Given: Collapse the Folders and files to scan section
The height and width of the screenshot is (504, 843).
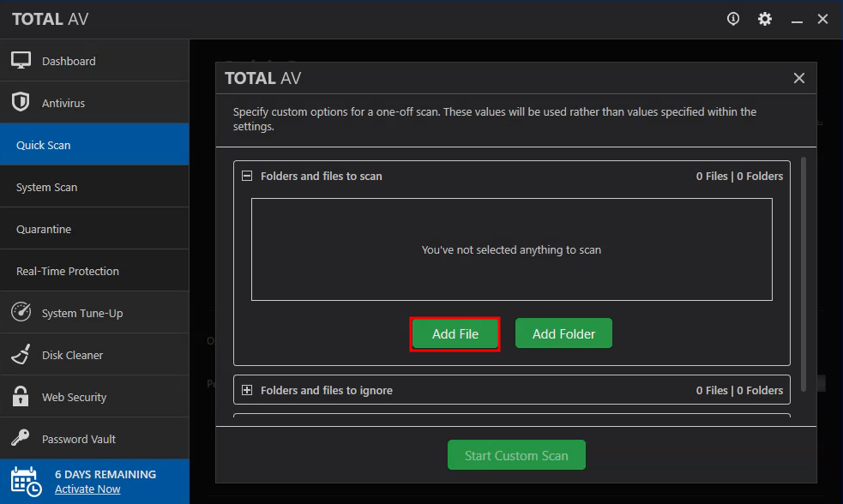Looking at the screenshot, I should tap(247, 176).
